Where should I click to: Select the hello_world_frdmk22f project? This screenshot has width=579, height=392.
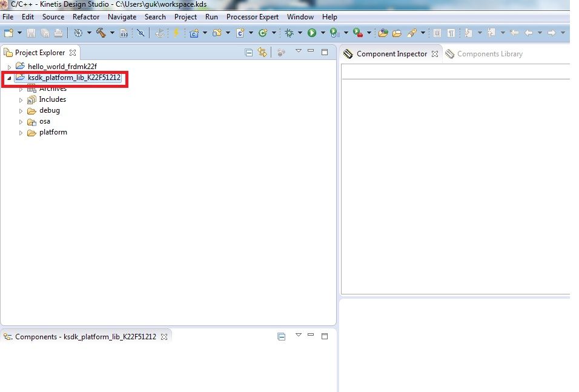coord(62,67)
